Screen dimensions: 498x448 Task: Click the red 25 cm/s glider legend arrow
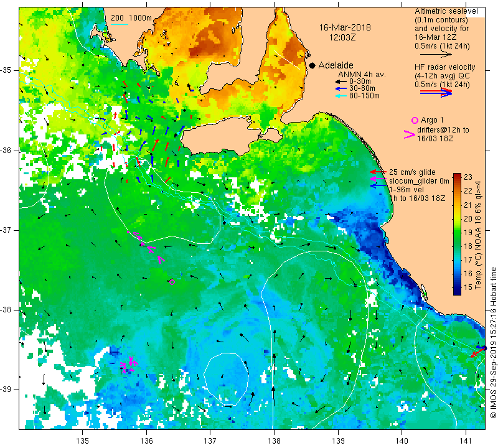(x=378, y=172)
